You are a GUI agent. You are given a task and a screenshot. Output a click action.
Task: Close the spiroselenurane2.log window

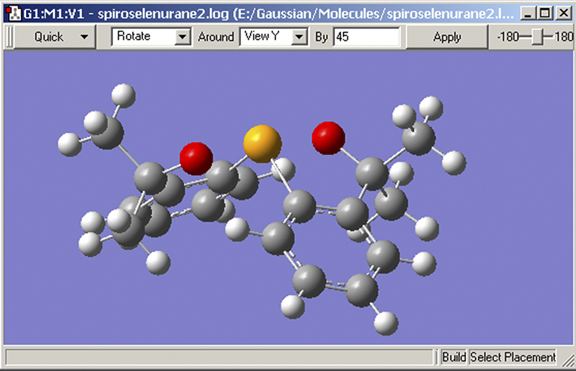point(564,13)
